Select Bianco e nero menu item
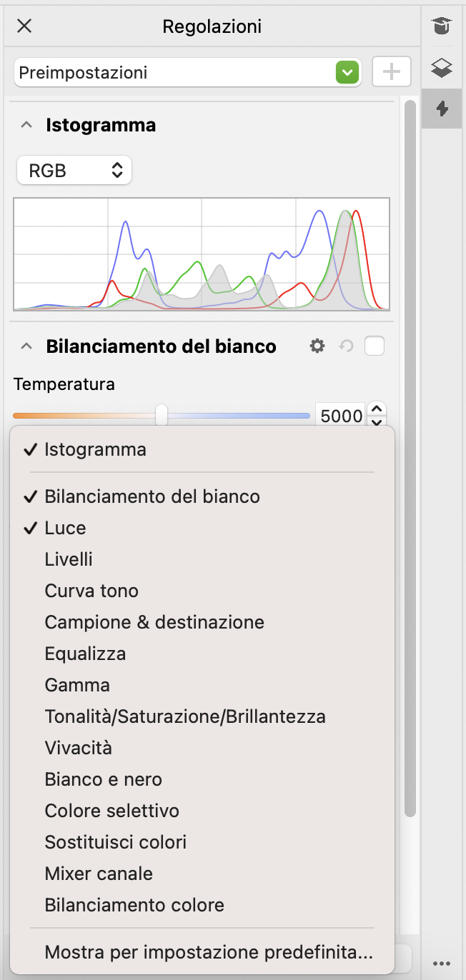466x980 pixels. (104, 780)
